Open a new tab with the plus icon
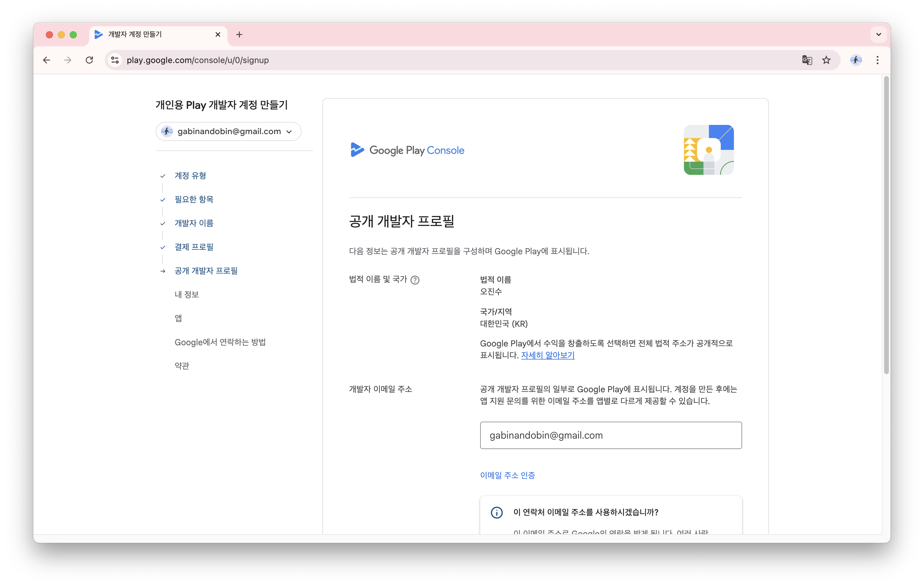This screenshot has width=924, height=587. (239, 34)
